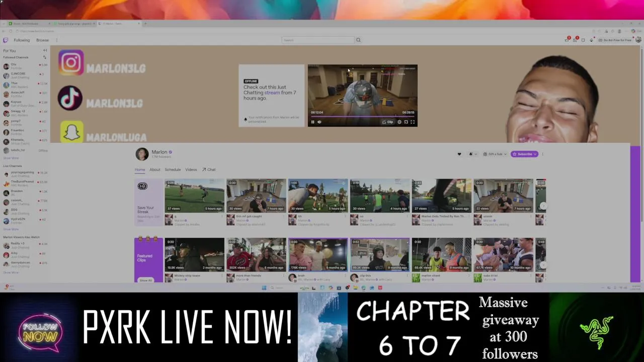Click the search magnifier button
Viewport: 644px width, 362px height.
358,40
